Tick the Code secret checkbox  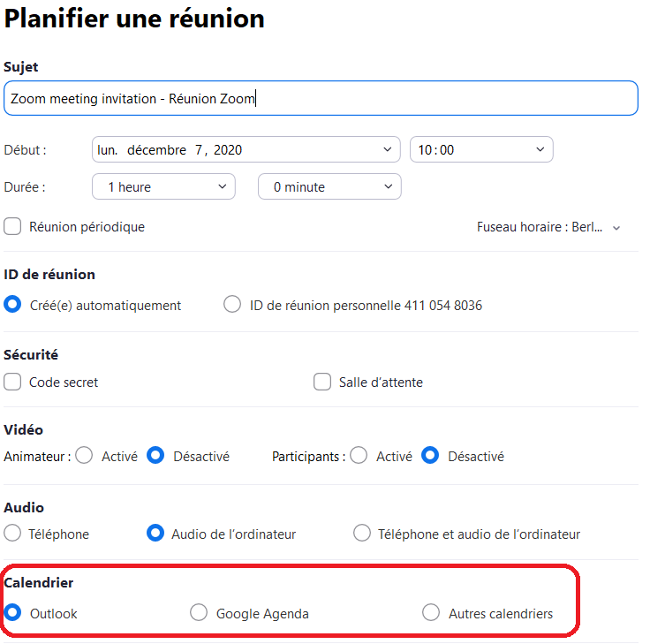13,383
